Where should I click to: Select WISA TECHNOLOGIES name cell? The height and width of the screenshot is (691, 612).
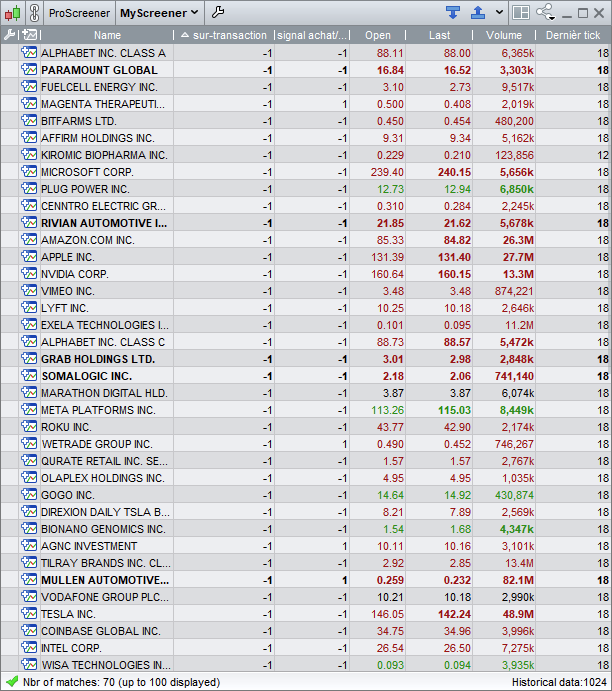pos(106,665)
